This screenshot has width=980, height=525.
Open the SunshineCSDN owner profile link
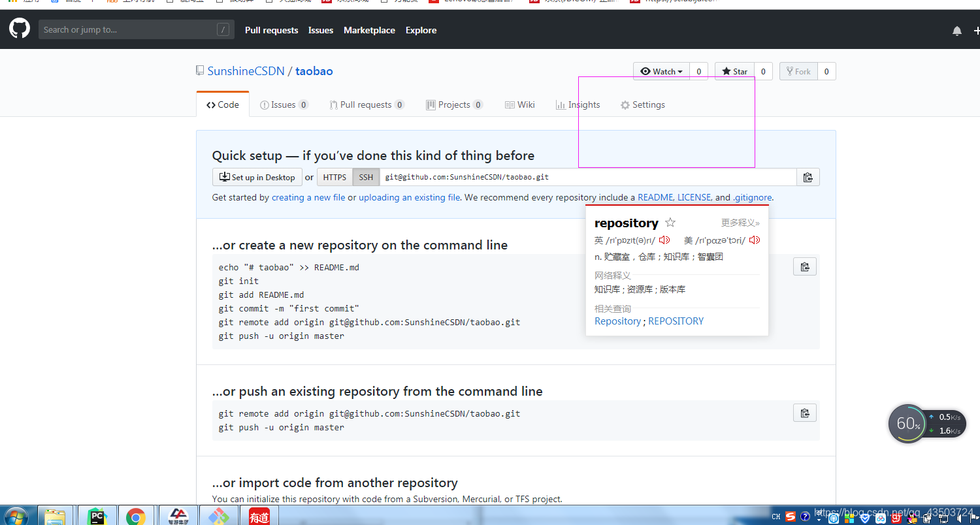pos(246,71)
